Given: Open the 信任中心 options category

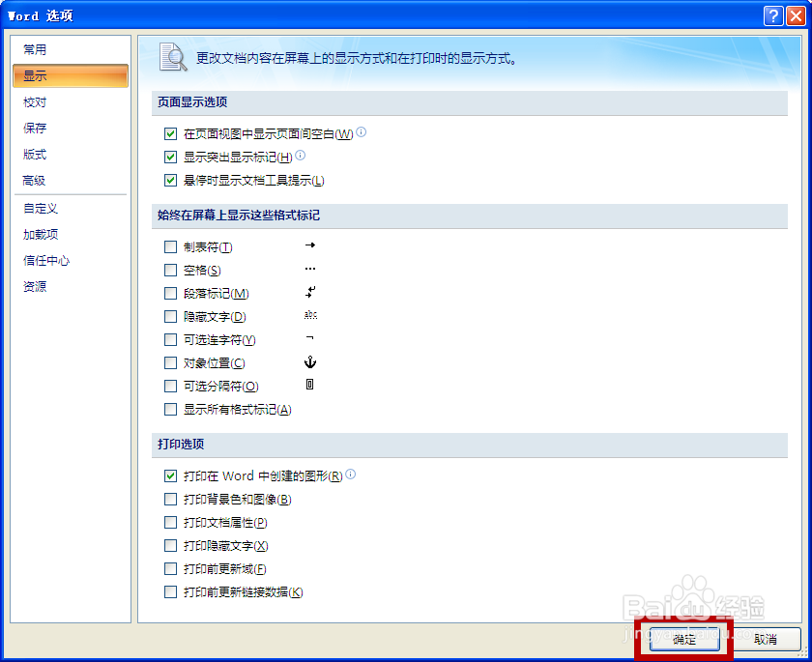Looking at the screenshot, I should click(71, 260).
